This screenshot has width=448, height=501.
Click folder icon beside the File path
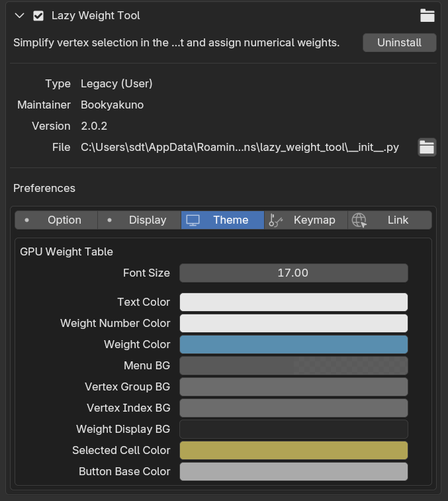[x=427, y=148]
